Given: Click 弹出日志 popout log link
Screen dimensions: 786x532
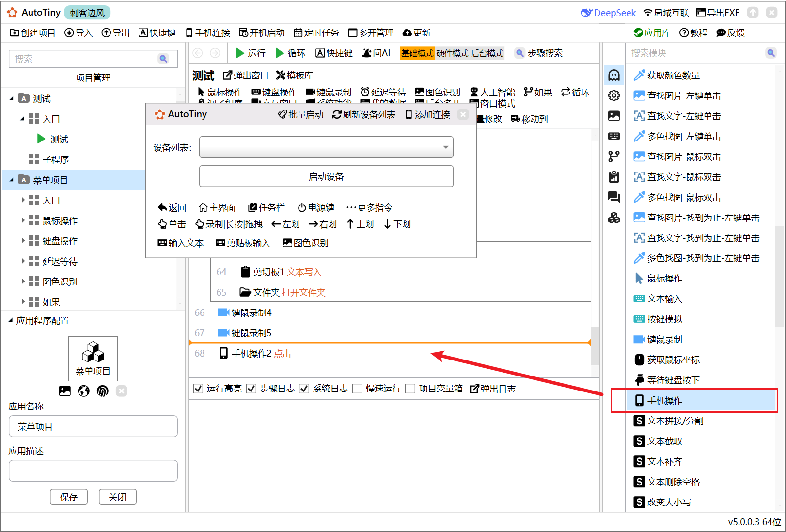Looking at the screenshot, I should tap(493, 389).
